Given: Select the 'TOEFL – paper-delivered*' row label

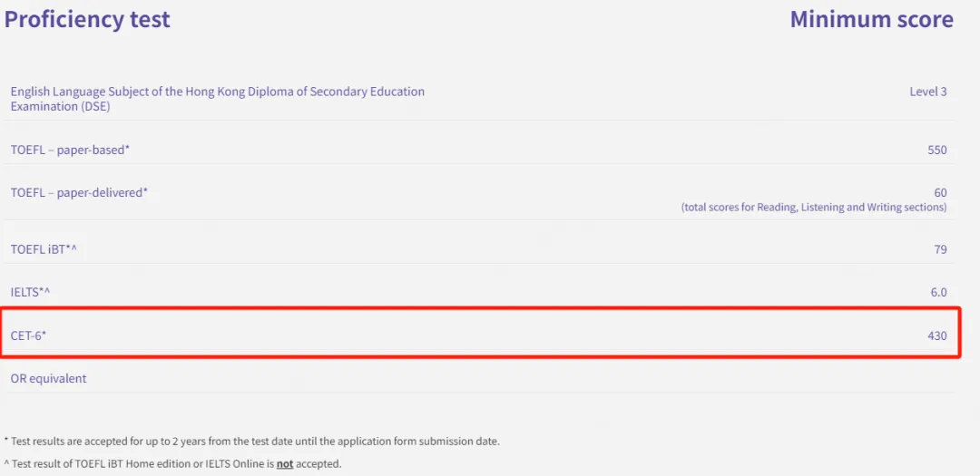Looking at the screenshot, I should (x=79, y=192).
